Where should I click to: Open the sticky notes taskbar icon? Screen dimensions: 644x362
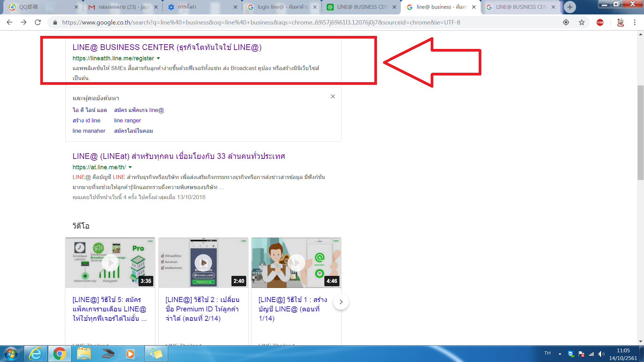tap(156, 354)
